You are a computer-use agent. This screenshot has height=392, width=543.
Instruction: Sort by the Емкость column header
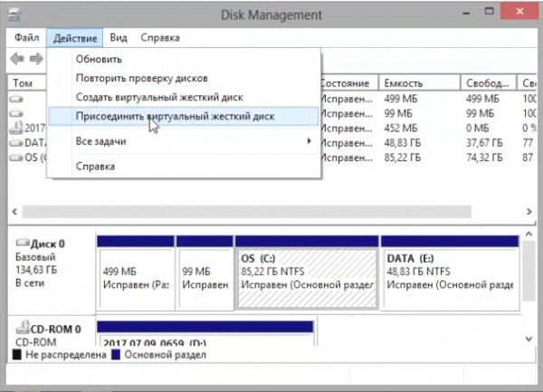tap(420, 83)
